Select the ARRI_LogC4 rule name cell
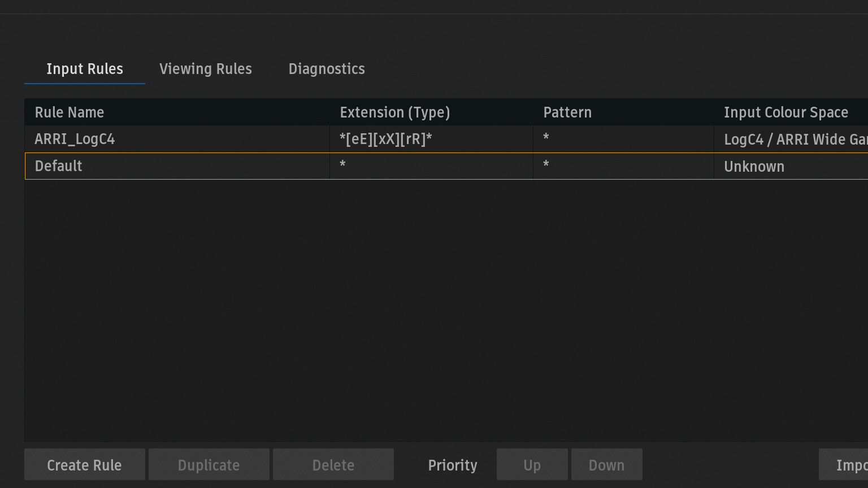 pyautogui.click(x=75, y=139)
